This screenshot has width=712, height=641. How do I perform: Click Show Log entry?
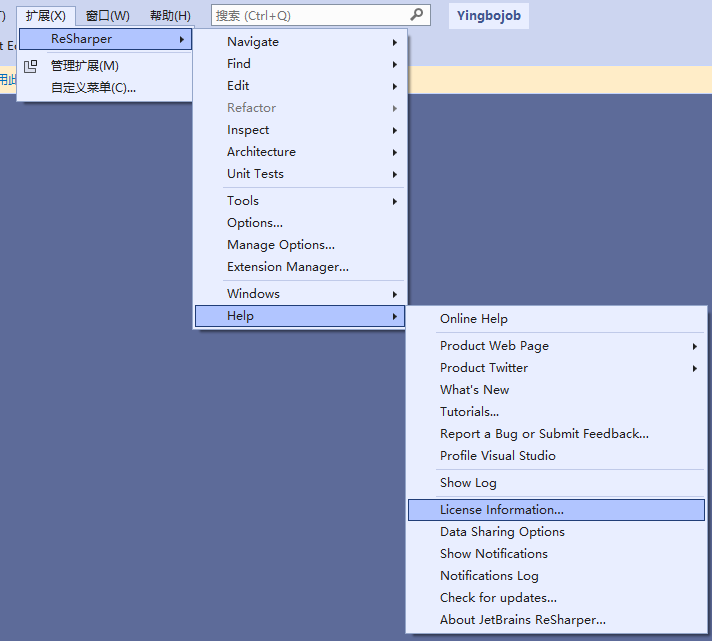[556, 483]
